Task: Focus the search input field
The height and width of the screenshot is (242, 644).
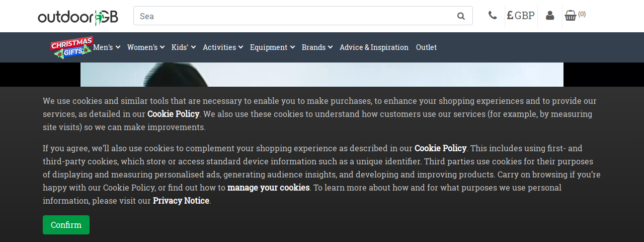Action: 294,16
